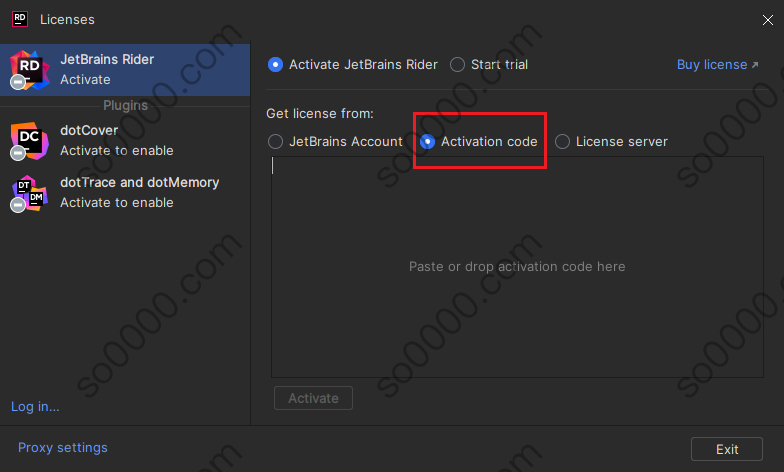The width and height of the screenshot is (784, 472).
Task: Choose Activate JetBrains Rider radio option
Action: tap(352, 64)
